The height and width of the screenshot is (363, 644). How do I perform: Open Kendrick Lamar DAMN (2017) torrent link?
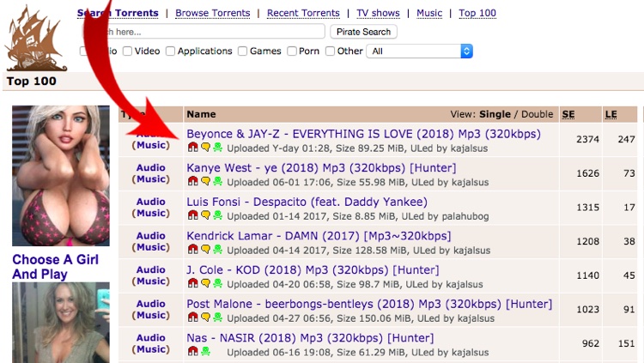coord(319,236)
